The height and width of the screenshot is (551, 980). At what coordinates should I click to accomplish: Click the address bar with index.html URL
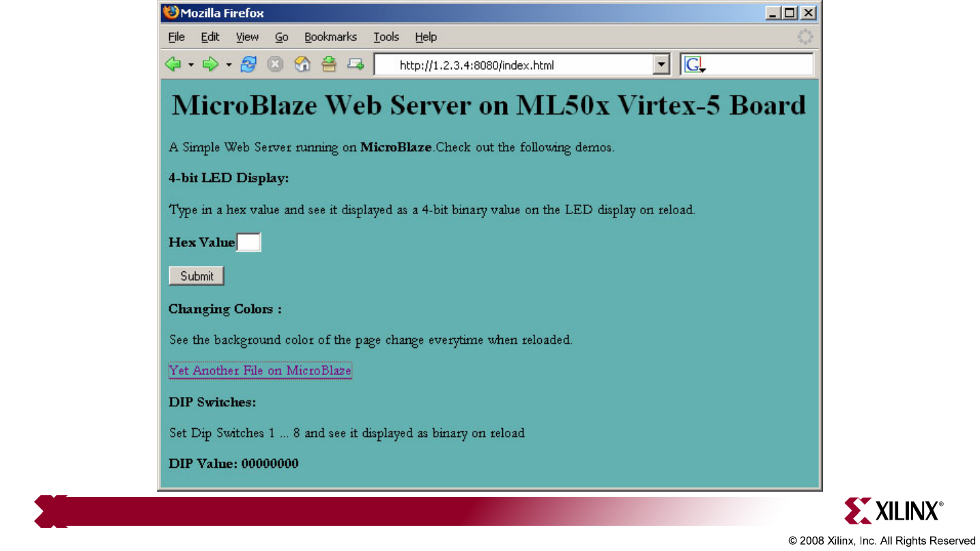coord(515,65)
